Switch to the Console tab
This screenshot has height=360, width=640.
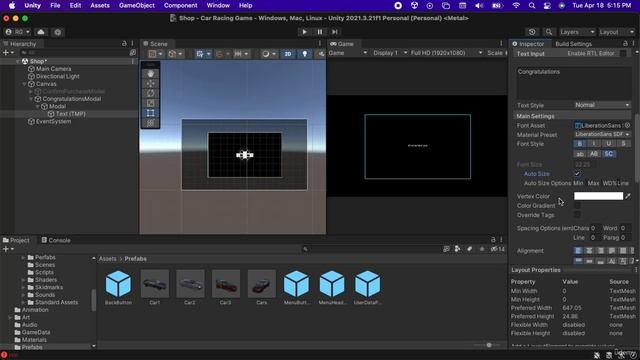(x=56, y=240)
